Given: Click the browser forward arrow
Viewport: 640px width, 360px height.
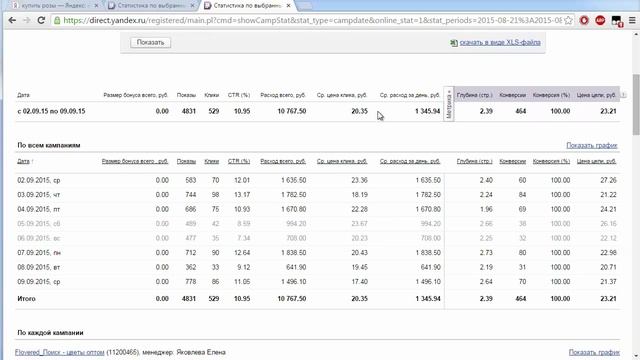Looking at the screenshot, I should point(27,20).
